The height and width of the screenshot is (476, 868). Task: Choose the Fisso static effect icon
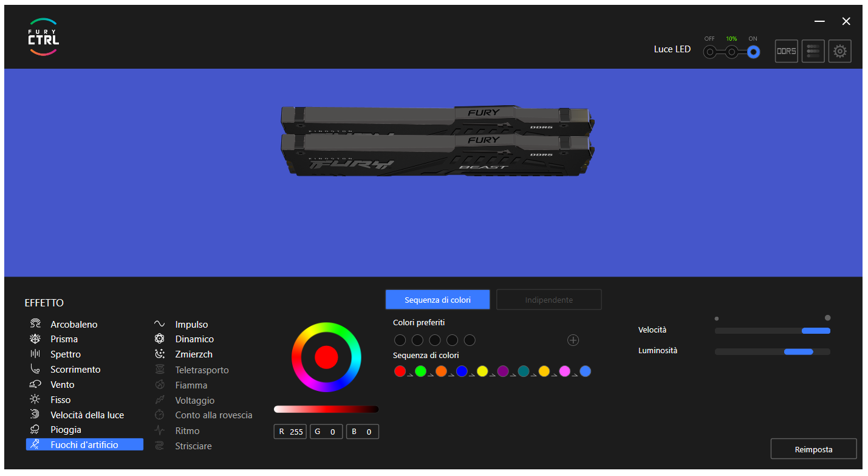[36, 400]
